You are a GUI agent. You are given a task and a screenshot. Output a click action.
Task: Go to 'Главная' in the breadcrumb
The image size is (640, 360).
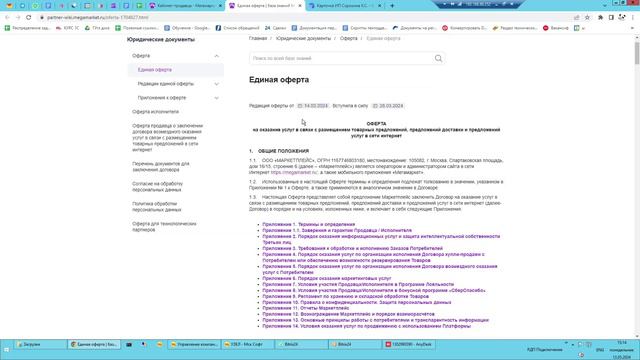[258, 38]
